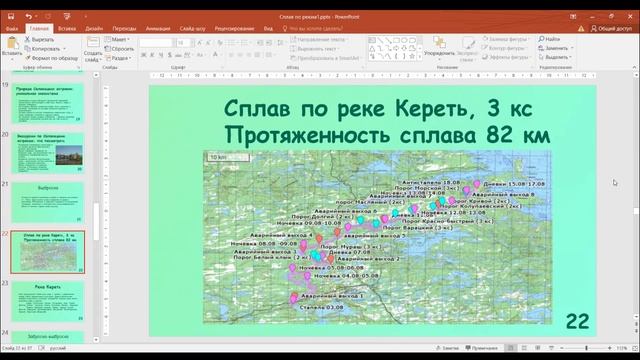The height and width of the screenshot is (360, 640).
Task: Toggle Заметки notes pane
Action: [448, 348]
